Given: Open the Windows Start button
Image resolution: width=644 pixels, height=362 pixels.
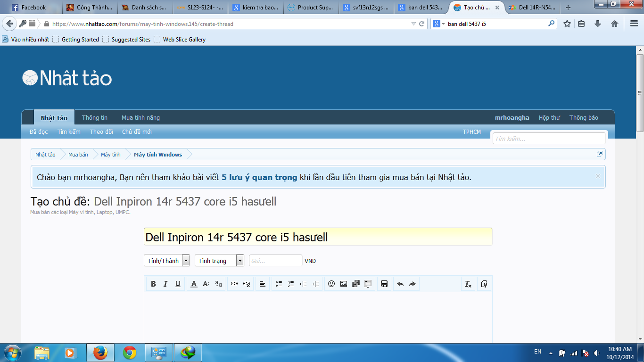Looking at the screenshot, I should point(13,353).
